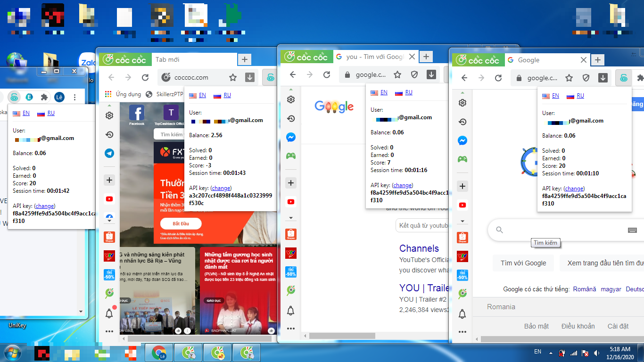Open the settings gear in the Google homepage window sidebar
This screenshot has width=644, height=362.
click(x=462, y=103)
